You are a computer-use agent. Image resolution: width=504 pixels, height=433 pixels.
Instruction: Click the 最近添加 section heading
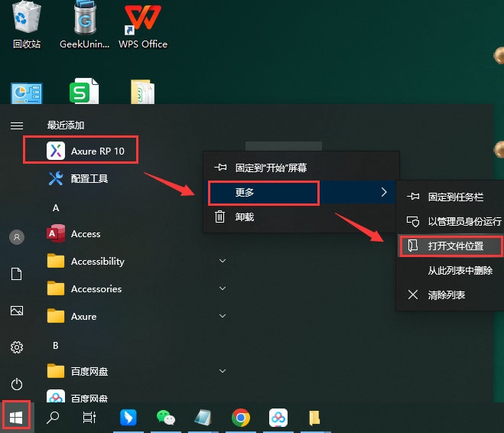pyautogui.click(x=66, y=125)
